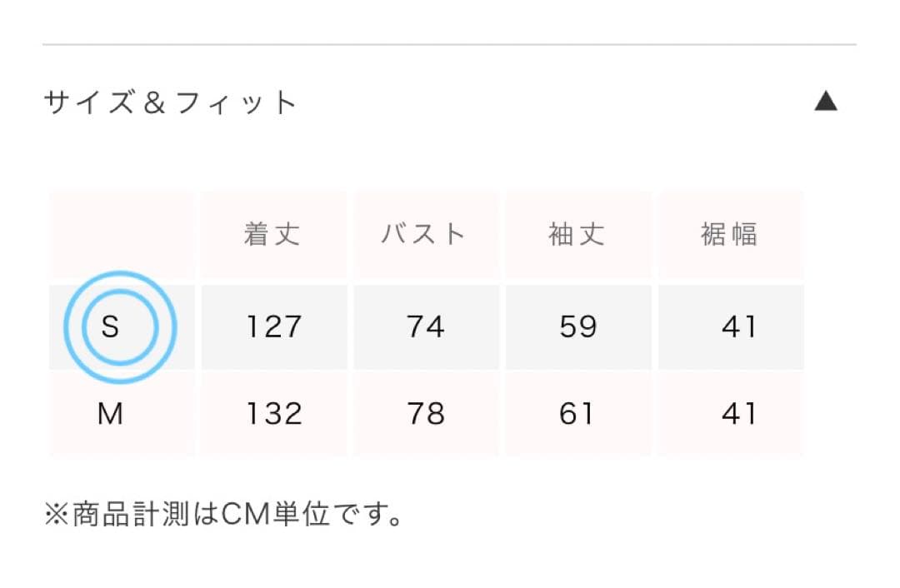Collapse the サイズ＆フィット section arrow
This screenshot has height=588, width=900.
point(825,102)
